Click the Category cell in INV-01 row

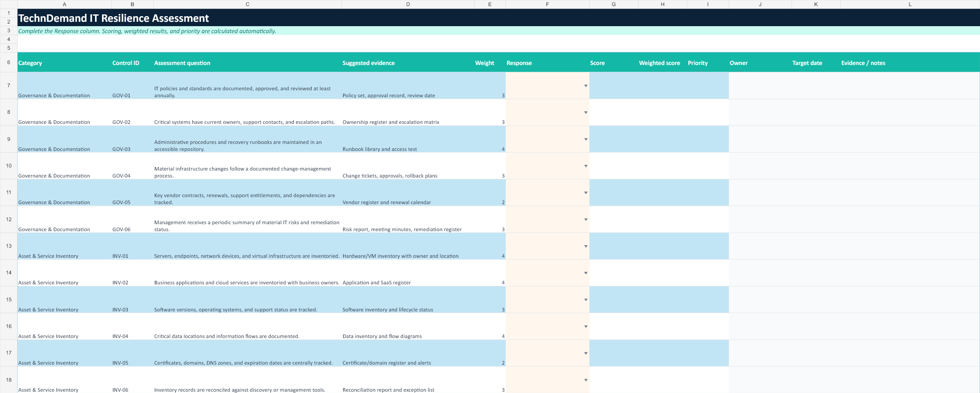(x=65, y=246)
